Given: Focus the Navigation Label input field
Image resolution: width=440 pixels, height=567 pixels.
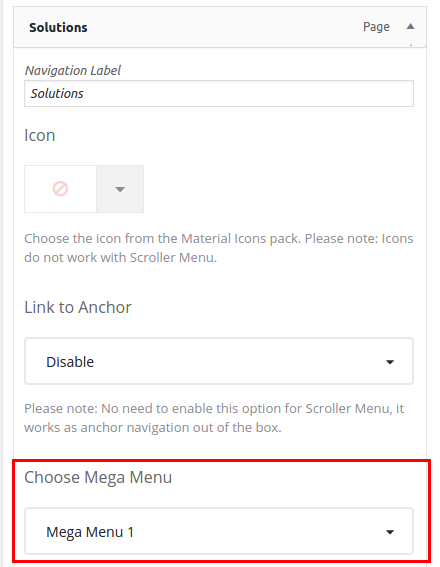Looking at the screenshot, I should pos(219,94).
